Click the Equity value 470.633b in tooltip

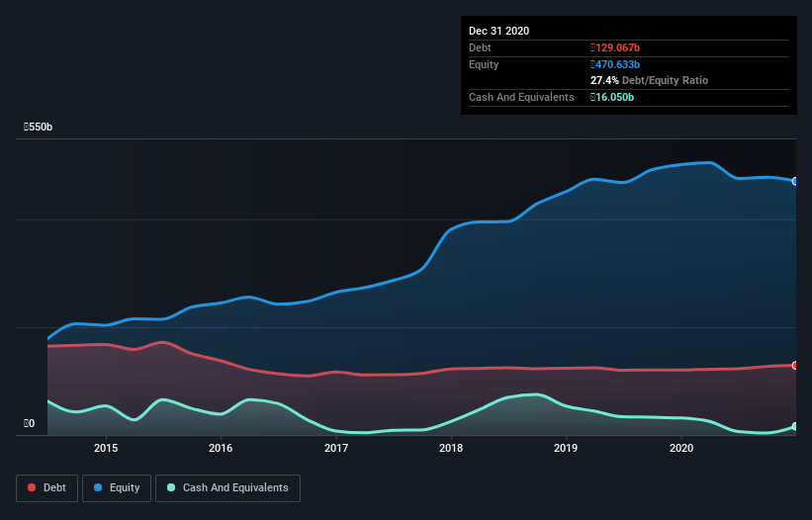(615, 64)
